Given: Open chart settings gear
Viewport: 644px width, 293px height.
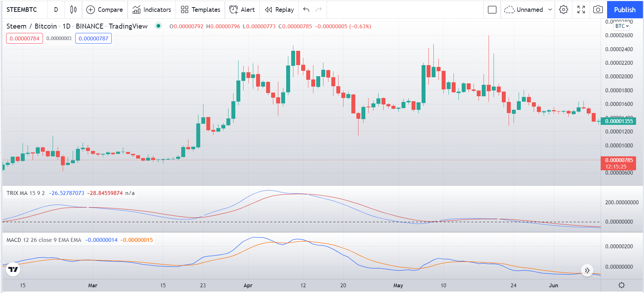Looking at the screenshot, I should (563, 10).
